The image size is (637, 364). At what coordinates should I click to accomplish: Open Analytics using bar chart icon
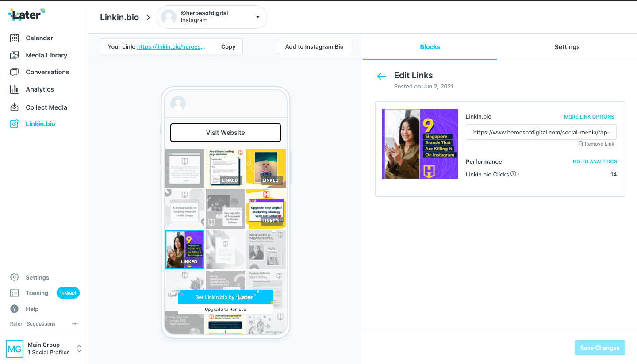pos(15,89)
